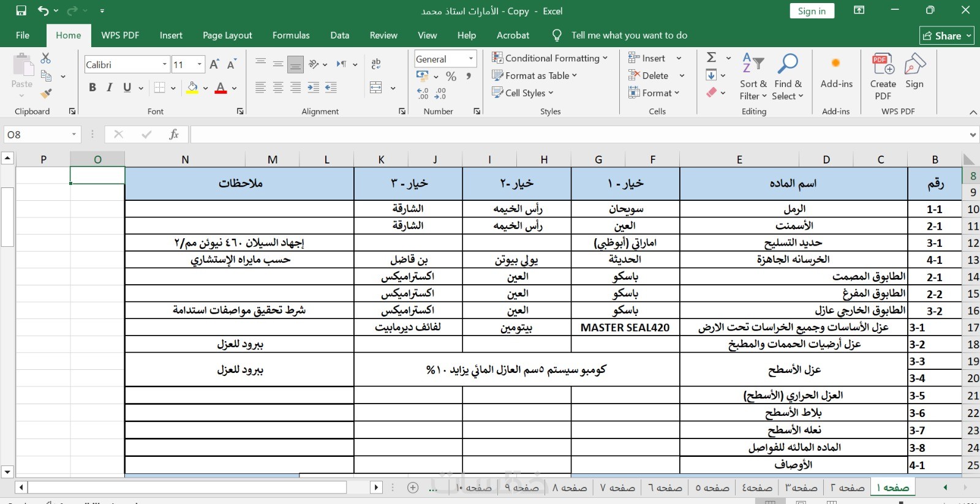Open the General number format dropdown

coord(471,59)
